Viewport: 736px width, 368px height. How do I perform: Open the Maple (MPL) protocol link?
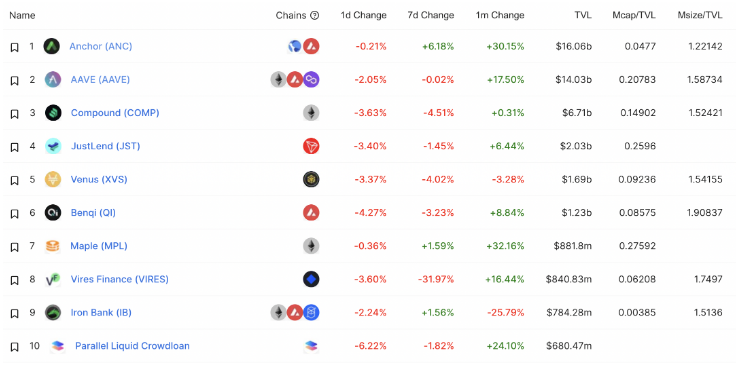[99, 245]
